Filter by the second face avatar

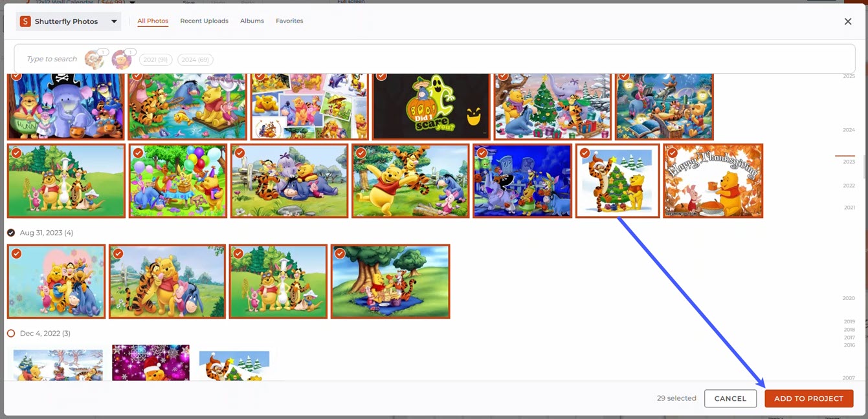click(122, 59)
